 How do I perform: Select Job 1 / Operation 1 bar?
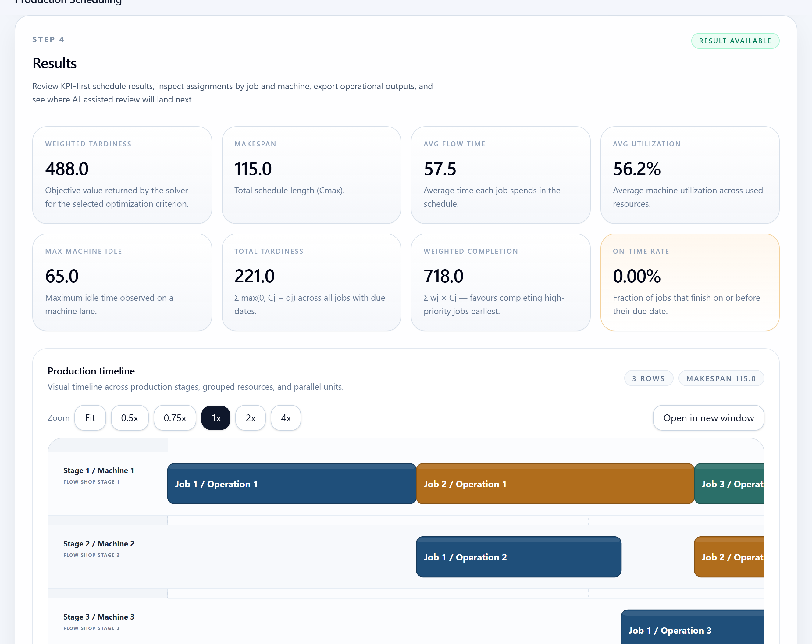coord(292,484)
